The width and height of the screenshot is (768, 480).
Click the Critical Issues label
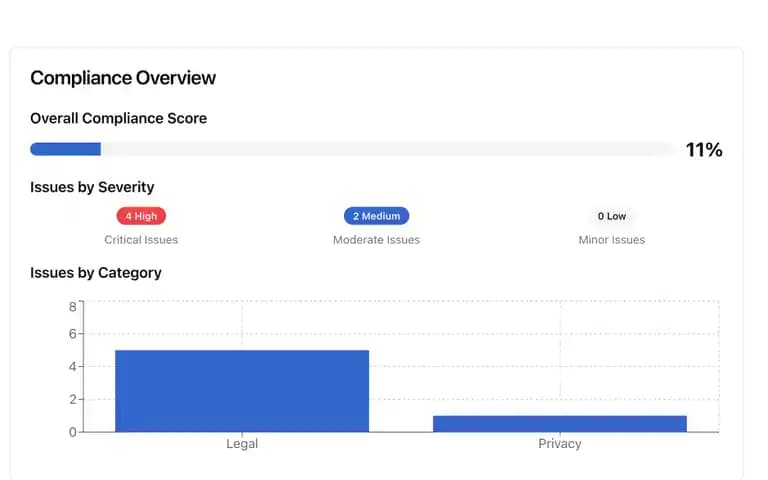(x=141, y=240)
